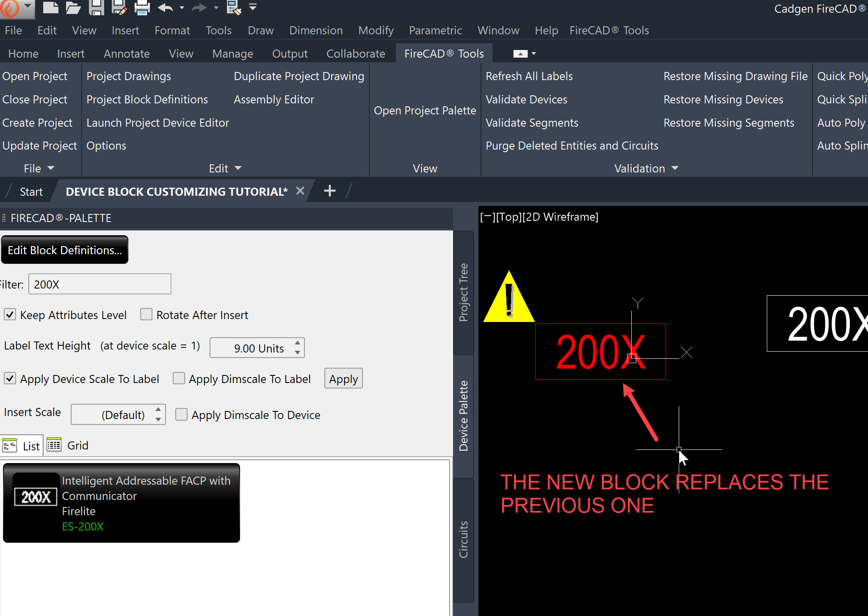Click the plus icon to add new drawing tab

329,191
